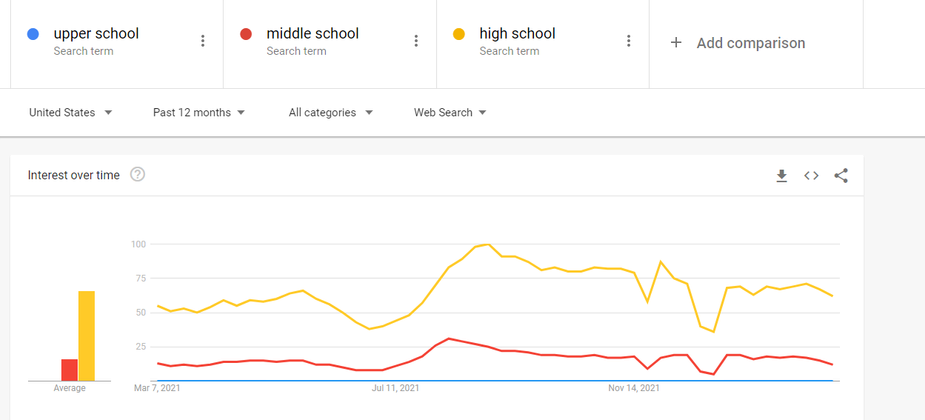925x420 pixels.
Task: Open options menu for upper school term
Action: [203, 41]
